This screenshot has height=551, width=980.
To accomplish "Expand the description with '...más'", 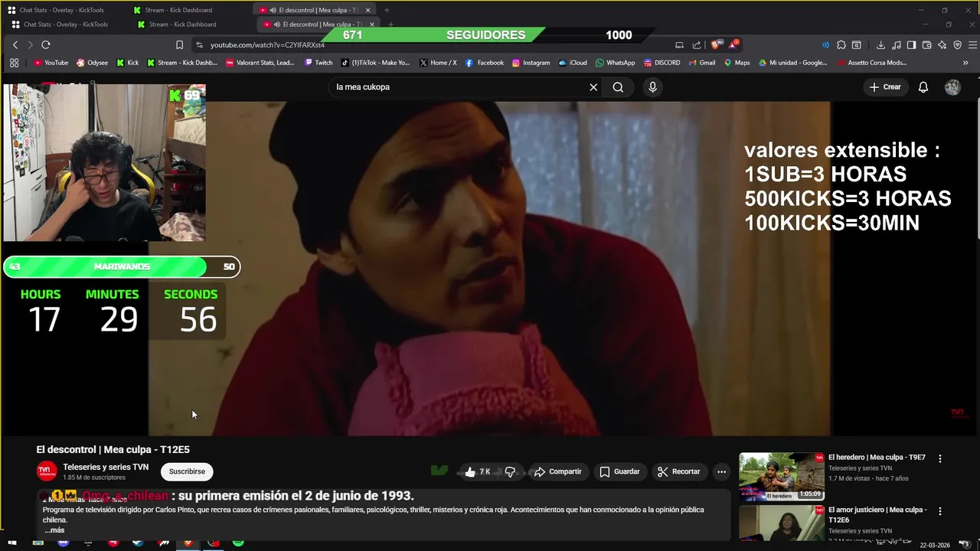I will [x=54, y=530].
